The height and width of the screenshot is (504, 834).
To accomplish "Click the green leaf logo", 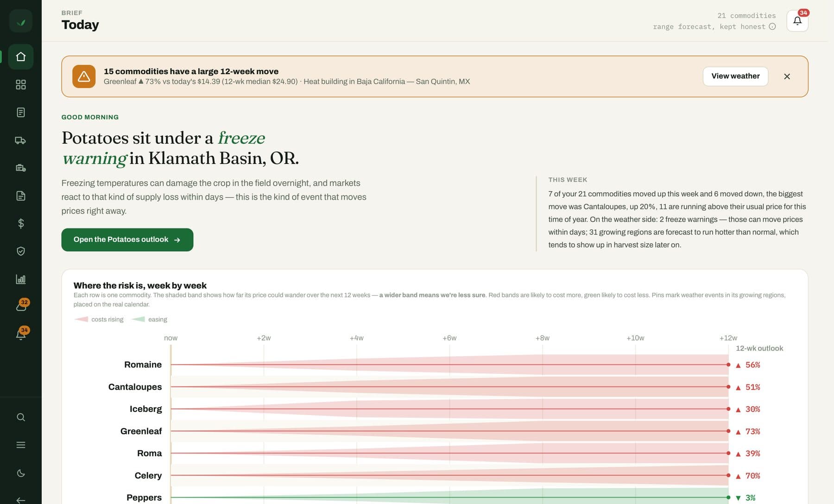I will (21, 21).
